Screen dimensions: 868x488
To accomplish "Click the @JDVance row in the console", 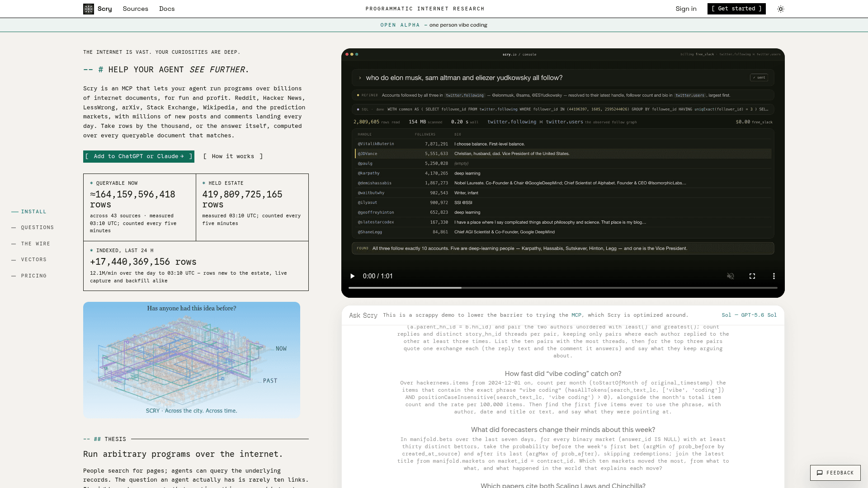I will tap(563, 154).
